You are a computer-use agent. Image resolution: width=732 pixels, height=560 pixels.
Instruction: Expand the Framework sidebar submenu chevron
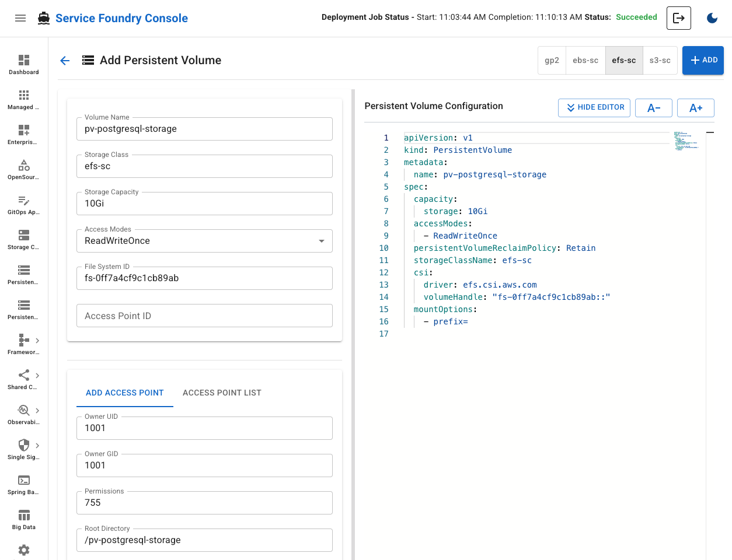(37, 341)
